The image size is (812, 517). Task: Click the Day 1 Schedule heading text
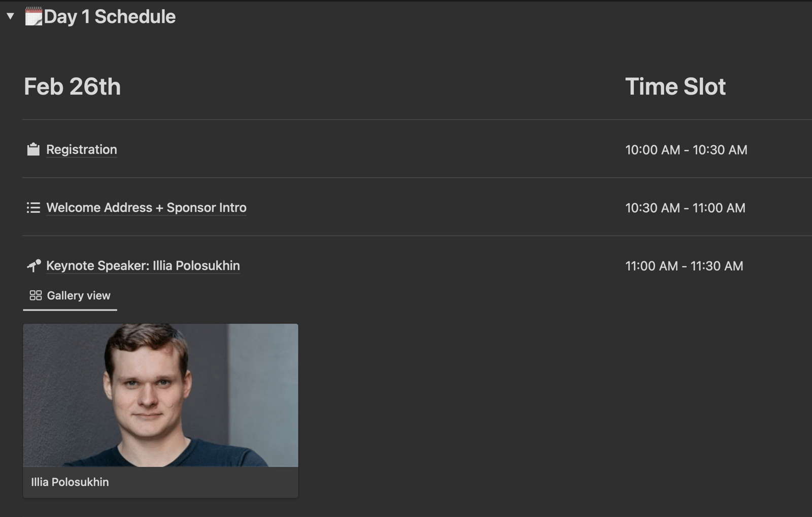110,17
